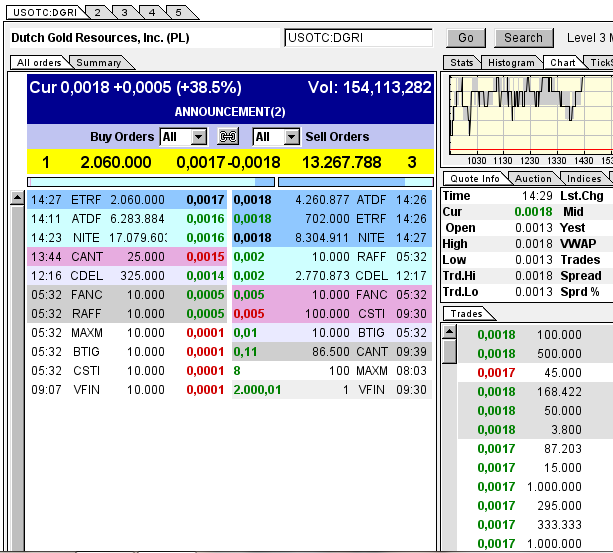Click the sell side depth bar
Screen dimensions: 613x553
click(356, 182)
